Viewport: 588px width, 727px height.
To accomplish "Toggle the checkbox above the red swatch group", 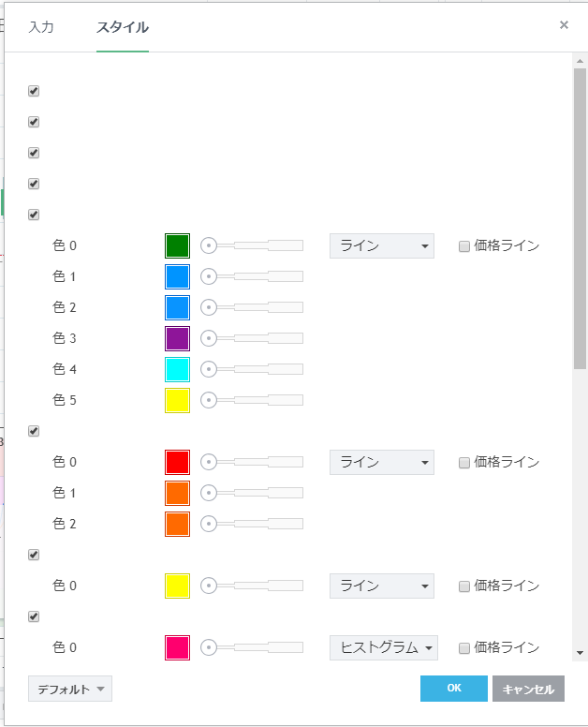I will pos(34,431).
